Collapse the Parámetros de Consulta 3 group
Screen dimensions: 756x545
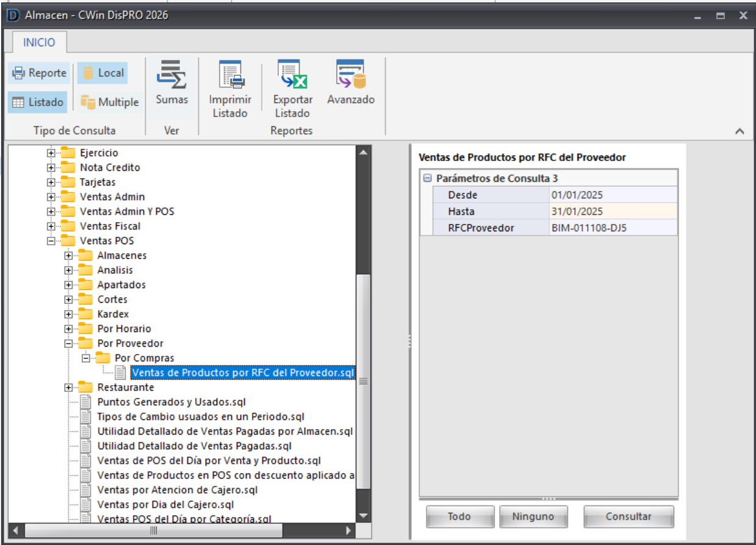coord(427,179)
